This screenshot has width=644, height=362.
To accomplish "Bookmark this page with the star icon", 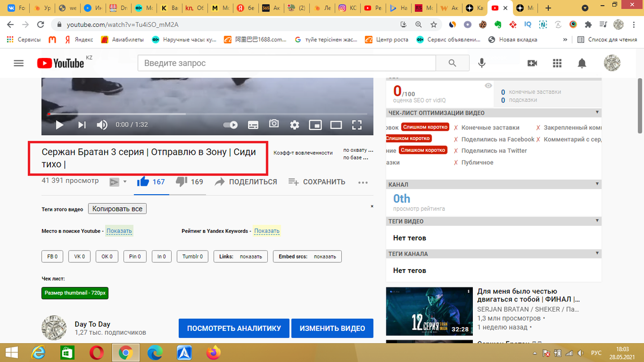I will pyautogui.click(x=434, y=24).
